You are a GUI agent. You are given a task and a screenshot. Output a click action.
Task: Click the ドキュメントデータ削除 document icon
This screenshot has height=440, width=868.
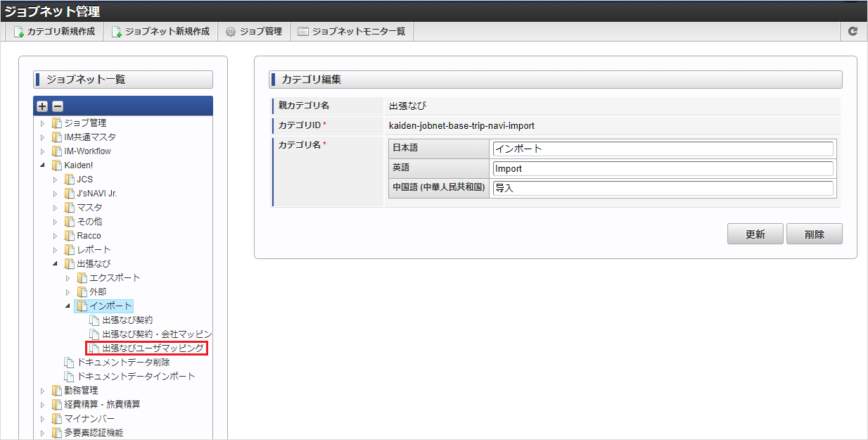(69, 363)
